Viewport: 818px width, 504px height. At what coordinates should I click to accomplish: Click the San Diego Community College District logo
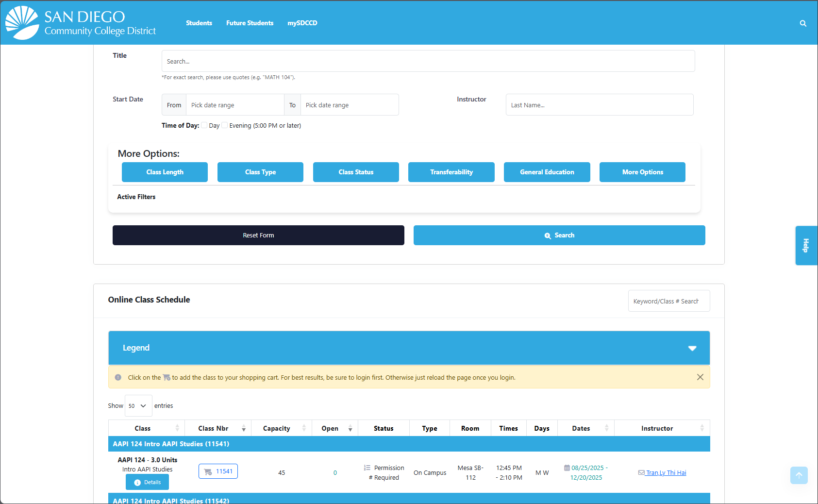81,23
